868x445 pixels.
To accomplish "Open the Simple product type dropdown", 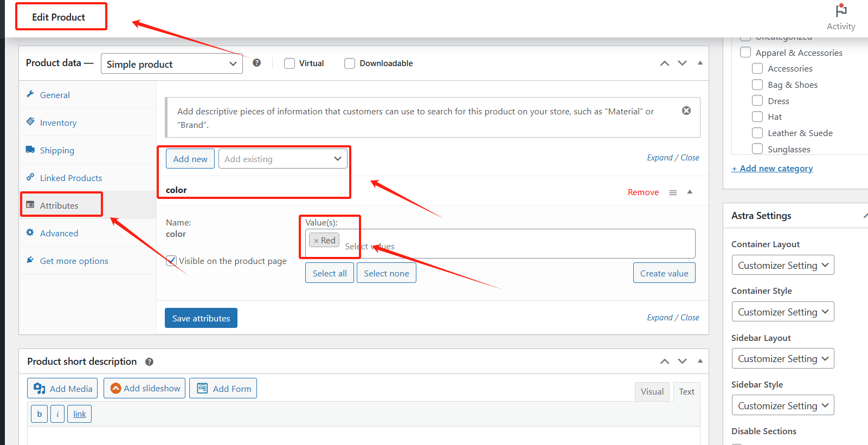I will [172, 63].
